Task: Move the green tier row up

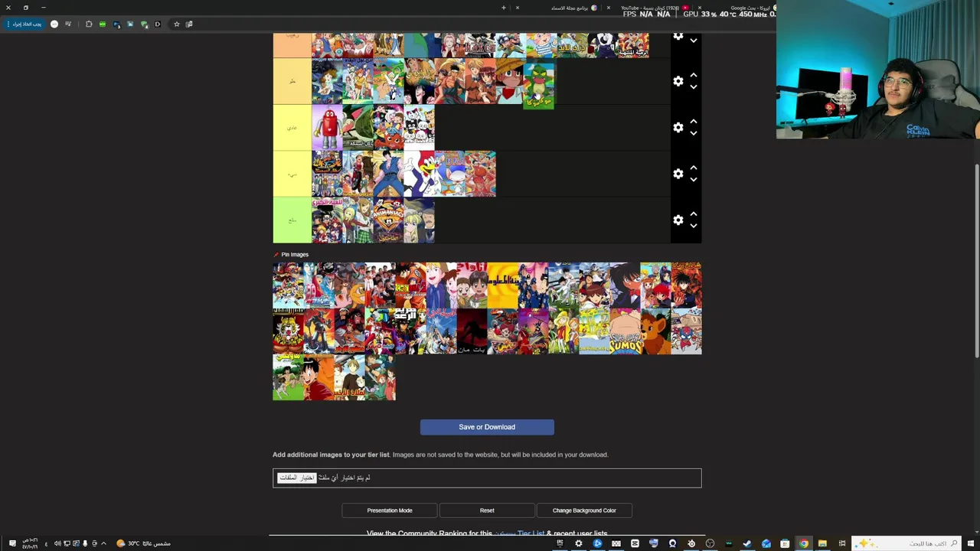Action: pyautogui.click(x=693, y=214)
